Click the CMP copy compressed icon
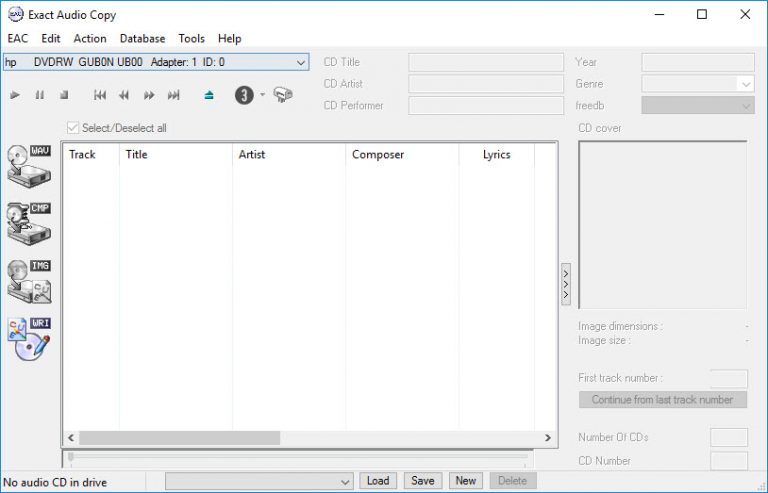Screen dimensions: 768x493 [28, 222]
